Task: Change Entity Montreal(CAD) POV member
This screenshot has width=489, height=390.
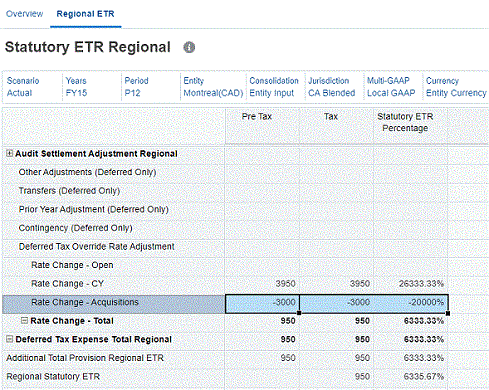Action: click(x=213, y=87)
